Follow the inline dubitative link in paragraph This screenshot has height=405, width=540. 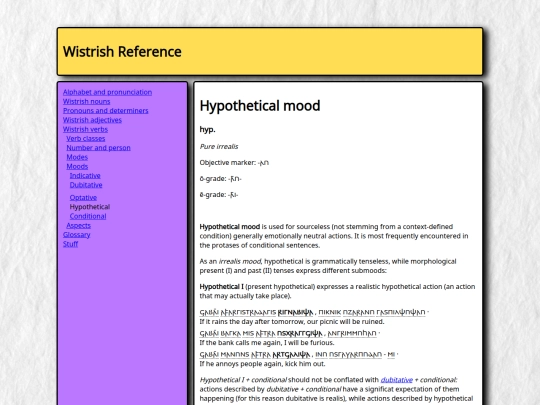[x=397, y=380]
